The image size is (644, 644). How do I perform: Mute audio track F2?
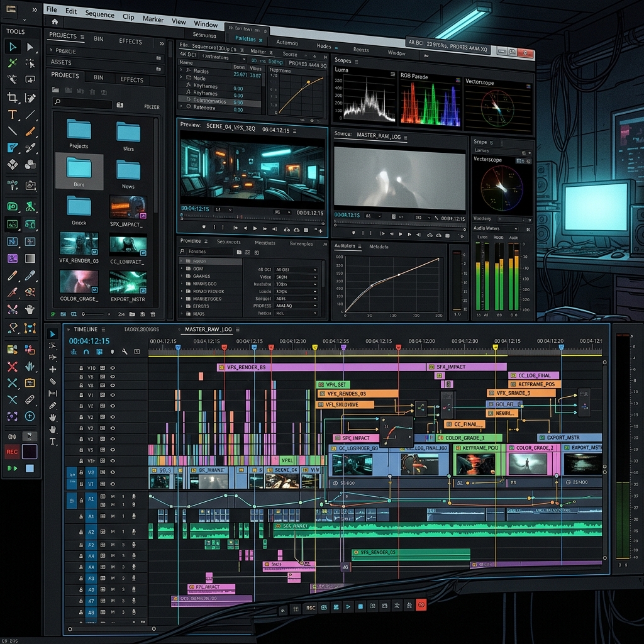click(x=113, y=545)
